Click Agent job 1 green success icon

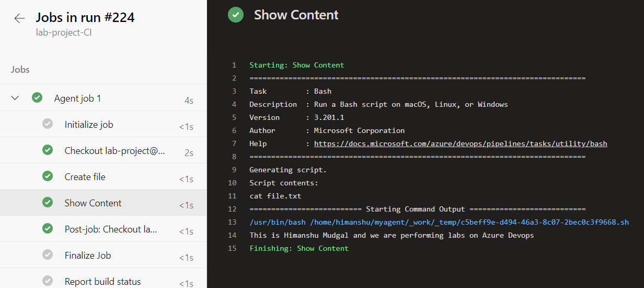(37, 97)
